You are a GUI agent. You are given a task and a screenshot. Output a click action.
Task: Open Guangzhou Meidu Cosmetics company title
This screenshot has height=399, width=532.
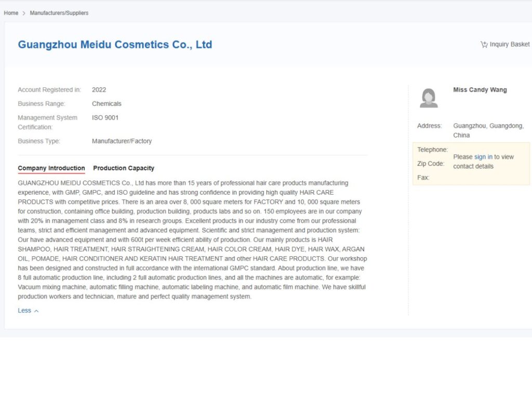pyautogui.click(x=115, y=45)
